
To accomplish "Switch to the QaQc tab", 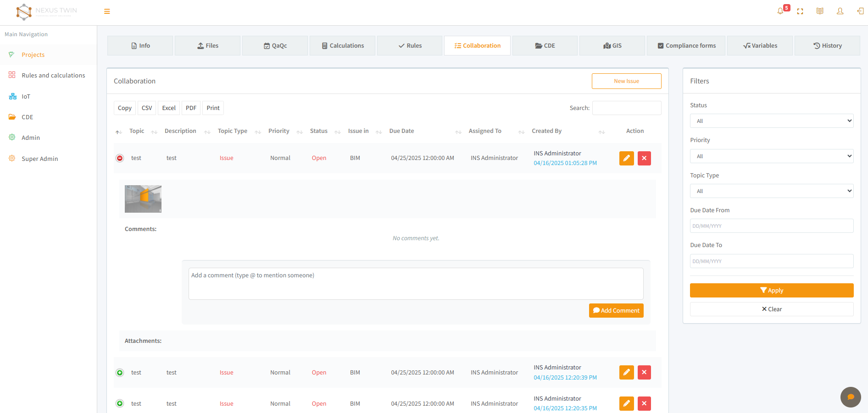I will [x=275, y=46].
